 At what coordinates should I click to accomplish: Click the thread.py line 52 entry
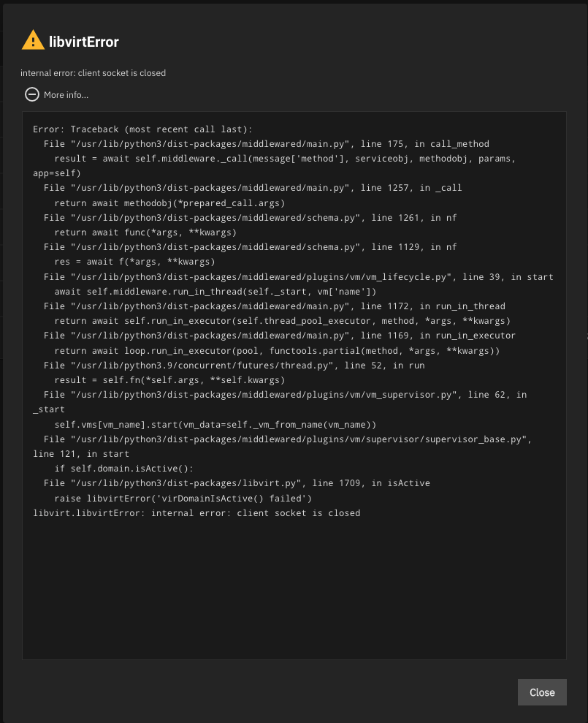click(x=234, y=366)
